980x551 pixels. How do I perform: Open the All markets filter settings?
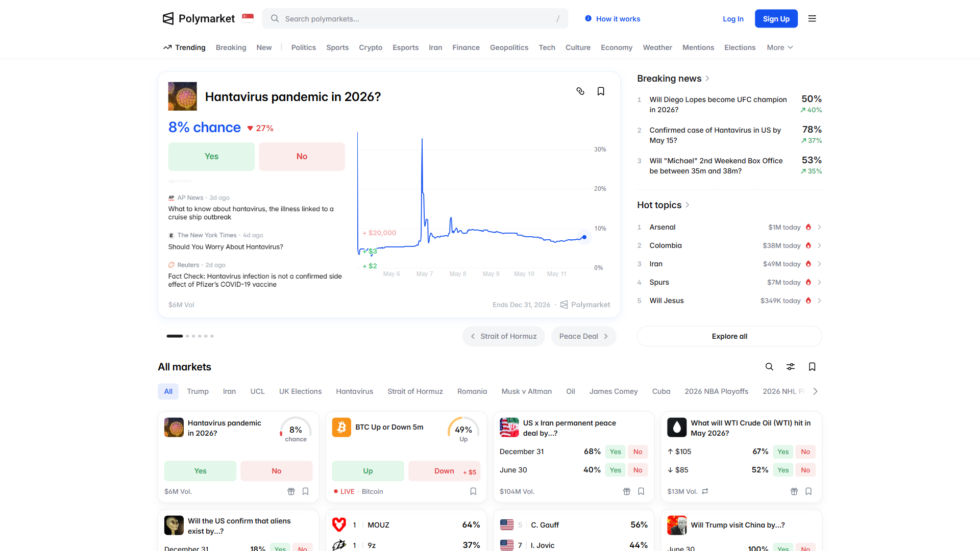point(791,367)
